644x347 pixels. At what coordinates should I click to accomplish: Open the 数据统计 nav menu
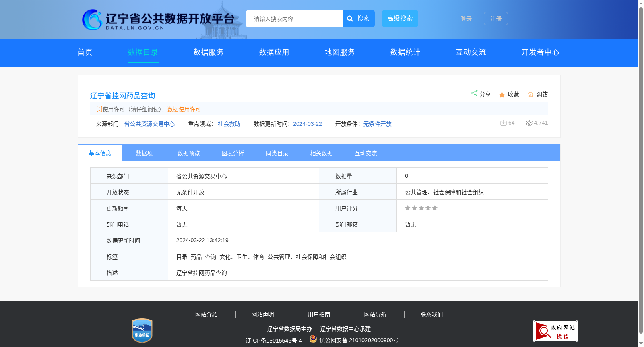(x=405, y=52)
